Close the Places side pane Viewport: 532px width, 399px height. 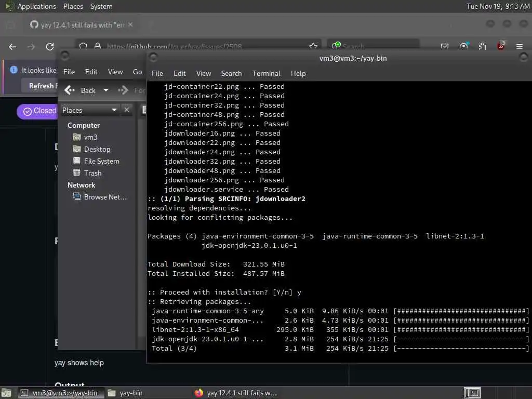pos(127,110)
